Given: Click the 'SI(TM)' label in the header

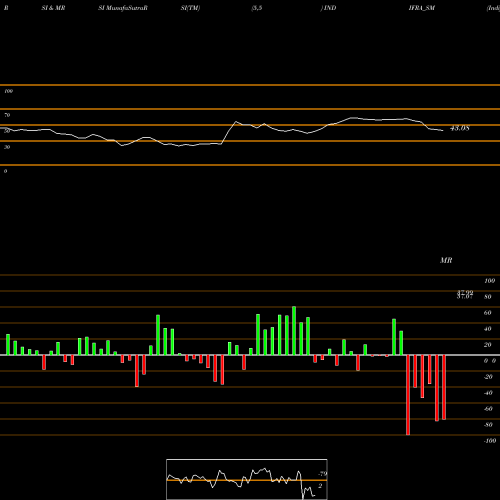Looking at the screenshot, I should click(x=190, y=8).
